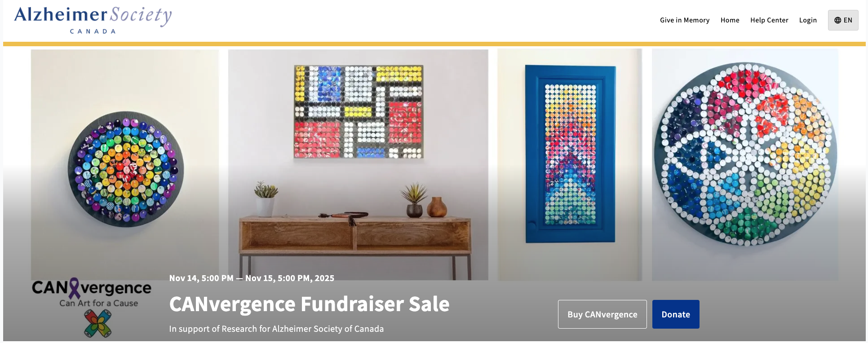Open the Give in Memory page

pyautogui.click(x=684, y=20)
